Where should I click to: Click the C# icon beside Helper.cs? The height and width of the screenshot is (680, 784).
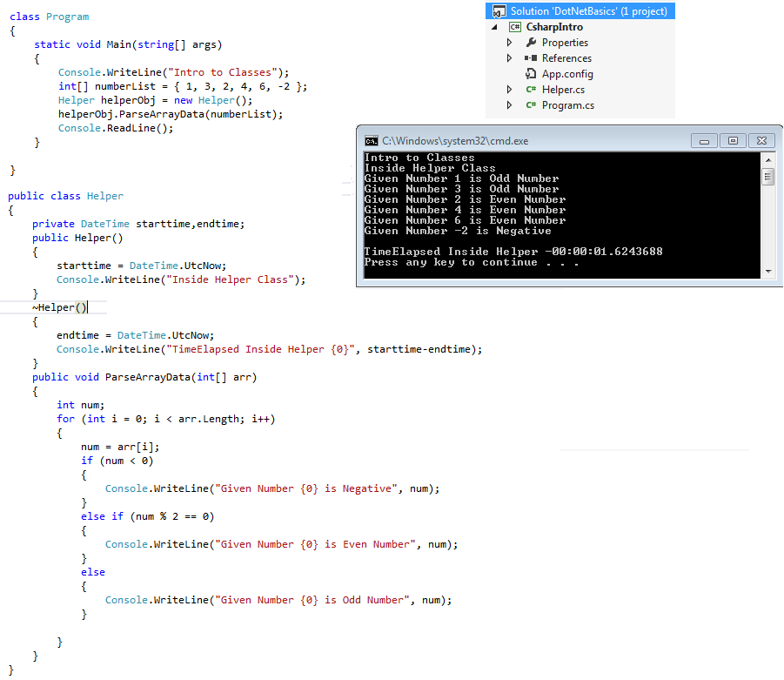pos(532,90)
